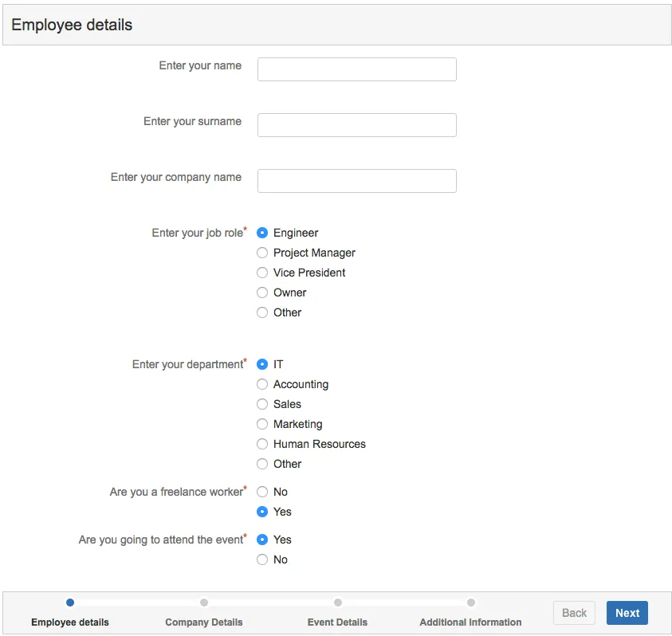Click the Back button
Screen dimensions: 672x636
(574, 613)
